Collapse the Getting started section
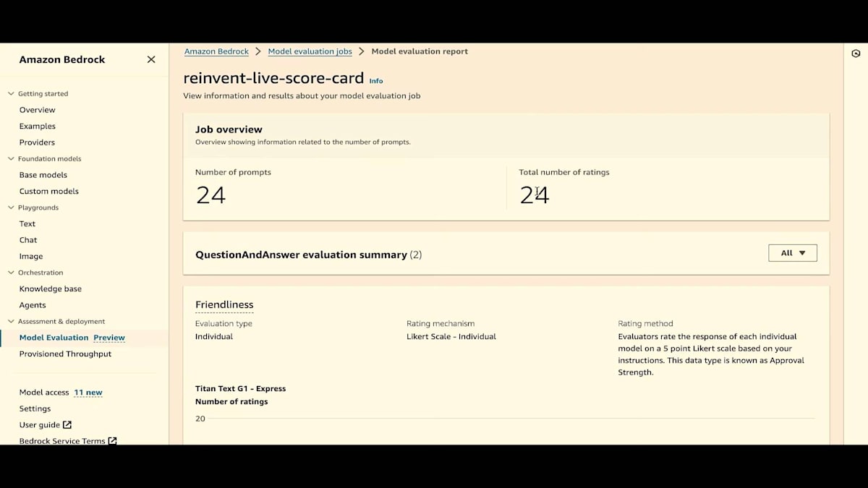This screenshot has height=488, width=868. [11, 94]
